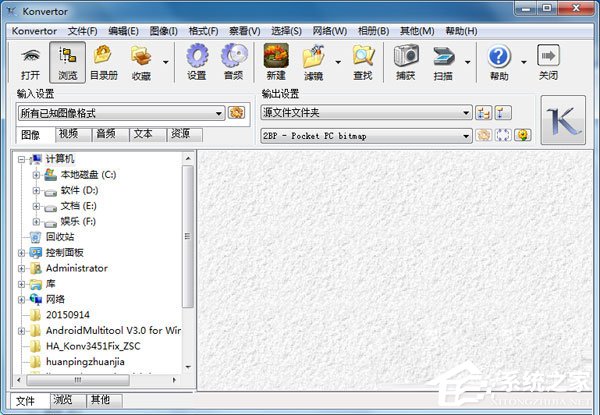The width and height of the screenshot is (600, 415).
Task: Select the 20150914 folder
Action: point(68,315)
